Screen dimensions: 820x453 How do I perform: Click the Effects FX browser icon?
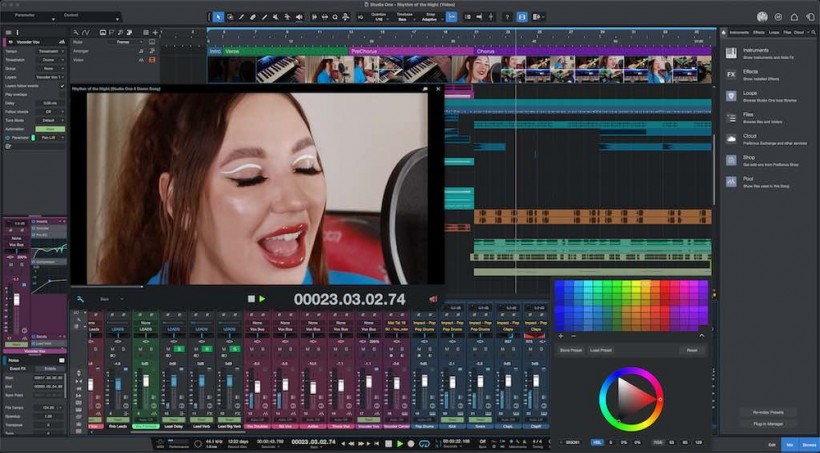[x=731, y=74]
